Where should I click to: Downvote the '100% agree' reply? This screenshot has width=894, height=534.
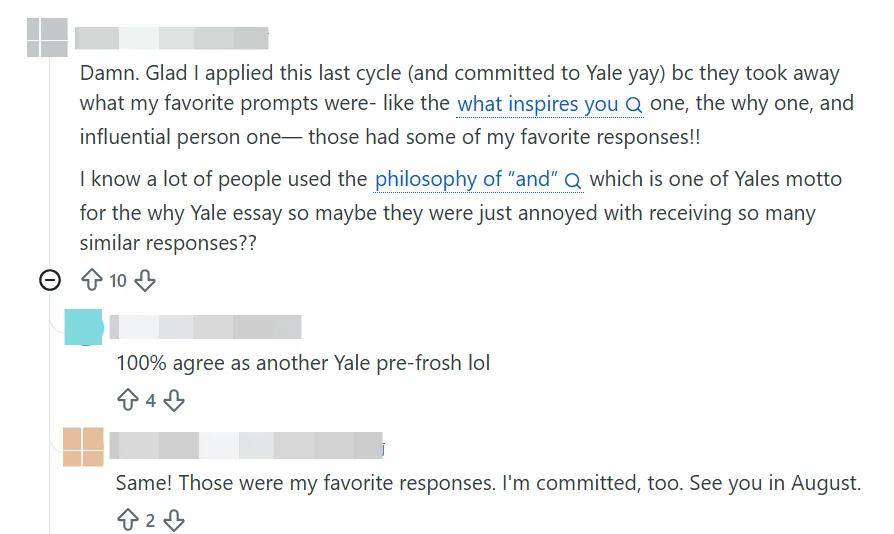pyautogui.click(x=174, y=400)
